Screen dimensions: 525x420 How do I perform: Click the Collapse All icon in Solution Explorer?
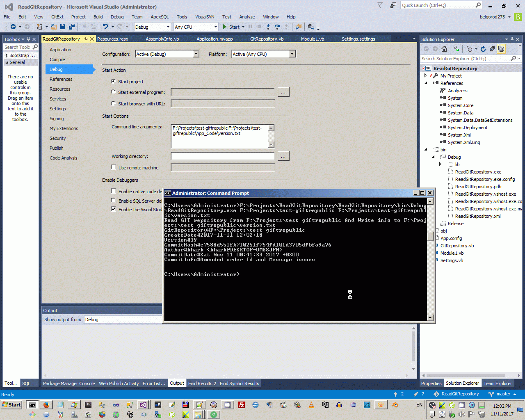coord(492,49)
